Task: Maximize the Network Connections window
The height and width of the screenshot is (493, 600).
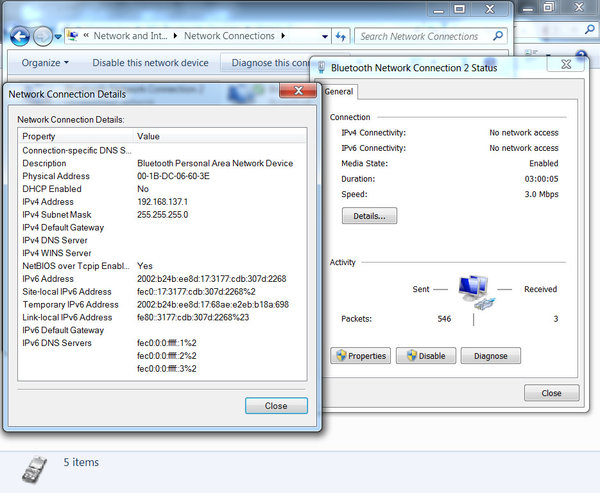Action: point(460,9)
